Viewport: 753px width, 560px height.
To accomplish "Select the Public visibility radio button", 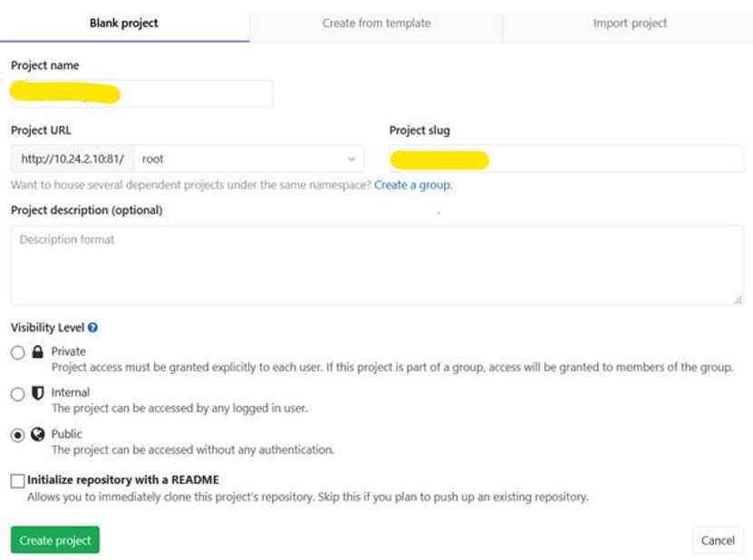I will 17,435.
